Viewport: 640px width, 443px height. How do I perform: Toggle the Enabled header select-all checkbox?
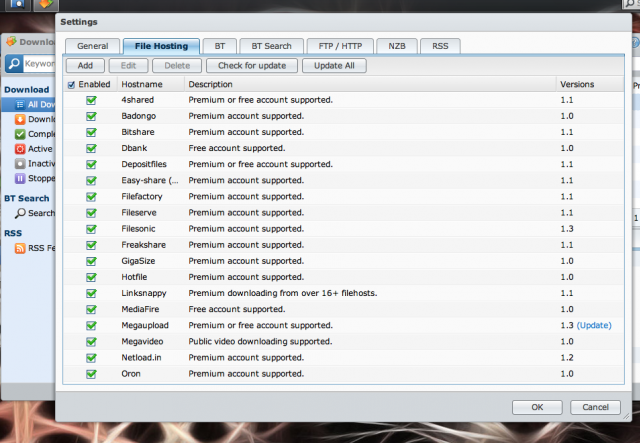pyautogui.click(x=71, y=85)
